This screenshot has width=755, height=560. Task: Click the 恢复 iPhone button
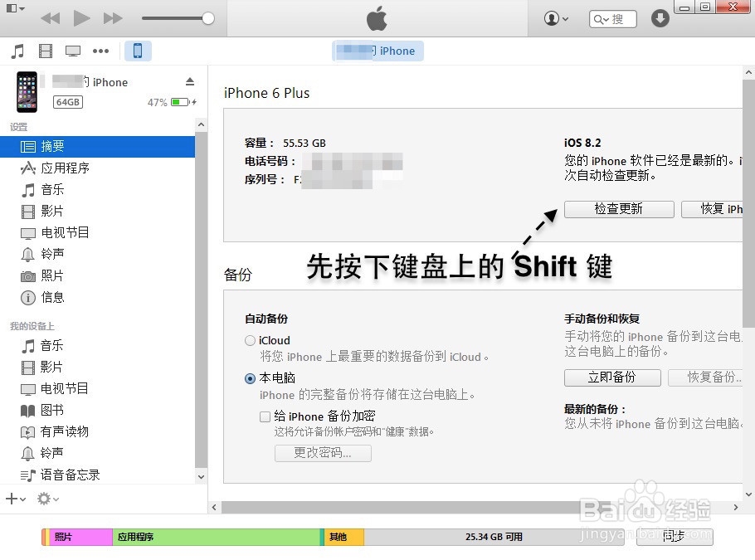coord(712,209)
